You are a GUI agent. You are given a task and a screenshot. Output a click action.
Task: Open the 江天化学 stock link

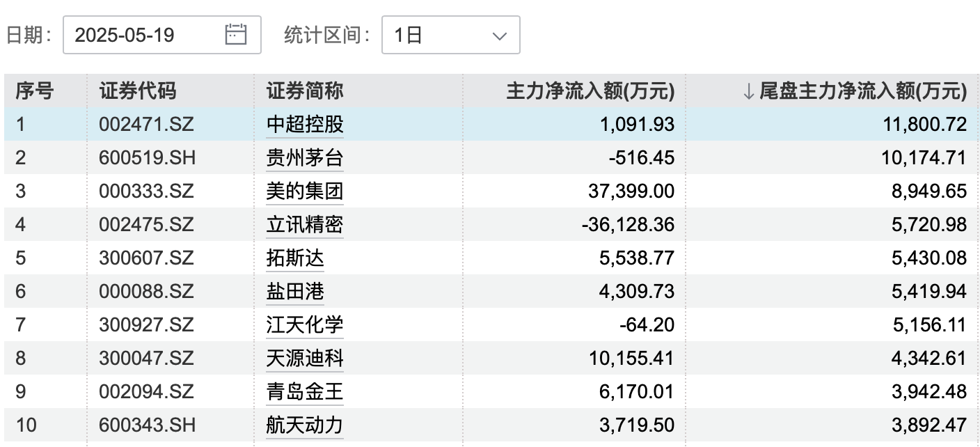pyautogui.click(x=305, y=324)
